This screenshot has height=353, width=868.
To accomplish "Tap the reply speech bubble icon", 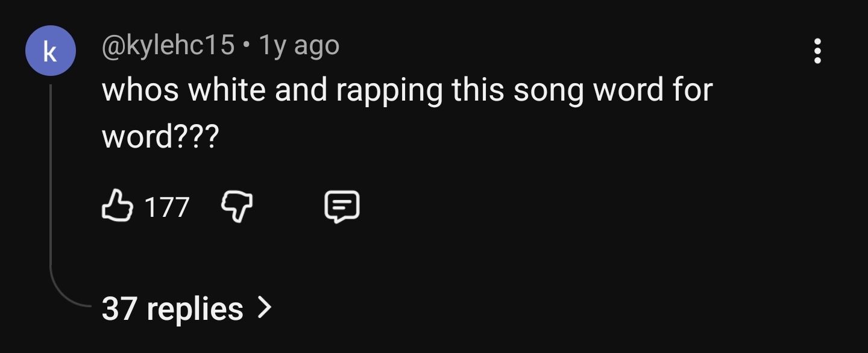I will 342,207.
